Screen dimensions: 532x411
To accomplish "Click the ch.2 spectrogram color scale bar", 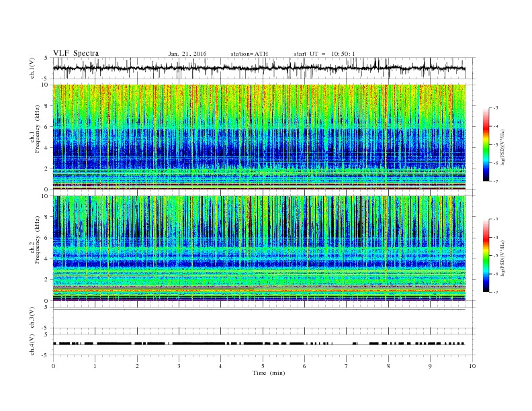I will (x=486, y=256).
